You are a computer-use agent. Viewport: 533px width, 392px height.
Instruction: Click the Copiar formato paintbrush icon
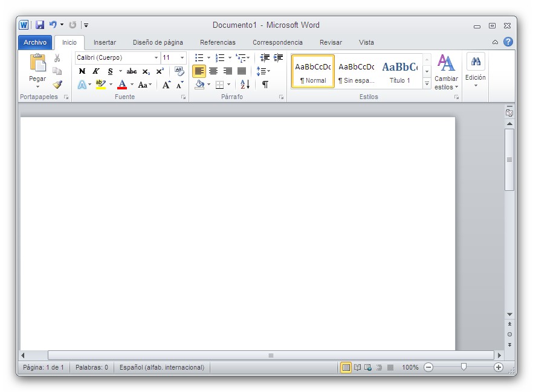58,85
